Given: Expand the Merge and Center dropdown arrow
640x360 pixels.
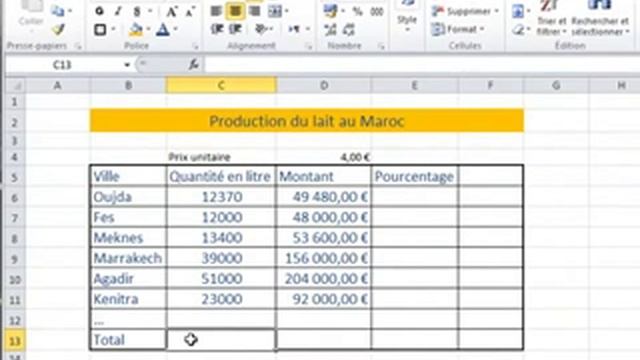Looking at the screenshot, I should point(286,11).
